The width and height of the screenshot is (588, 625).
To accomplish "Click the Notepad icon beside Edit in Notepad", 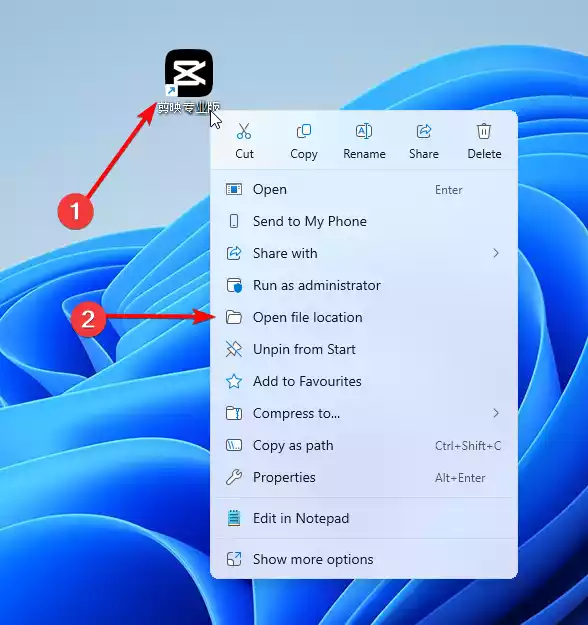I will [234, 518].
